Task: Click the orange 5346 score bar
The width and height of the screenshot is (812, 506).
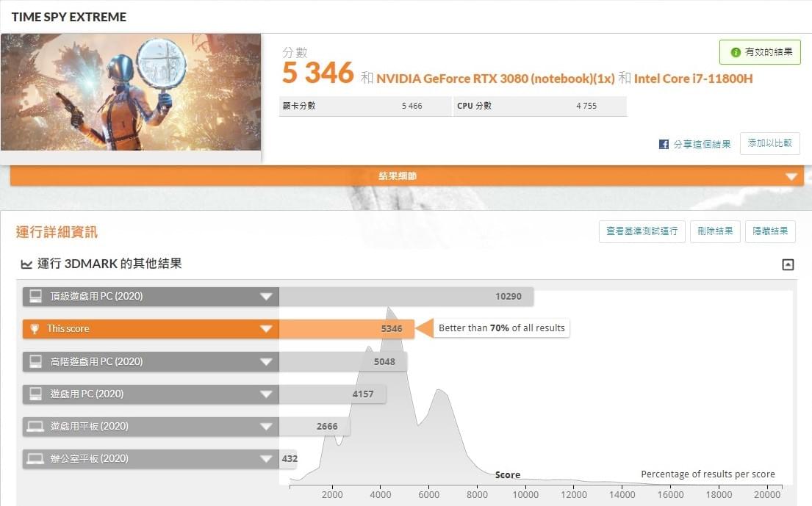Action: point(346,329)
